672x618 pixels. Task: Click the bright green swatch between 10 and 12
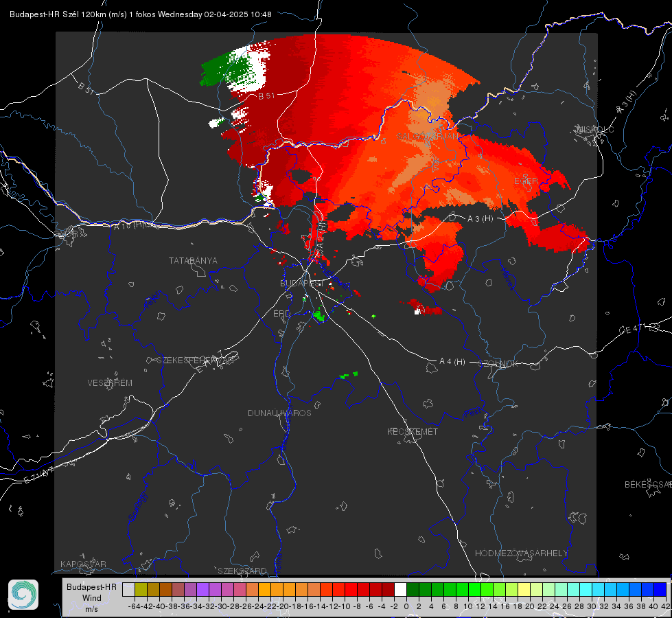point(474,589)
